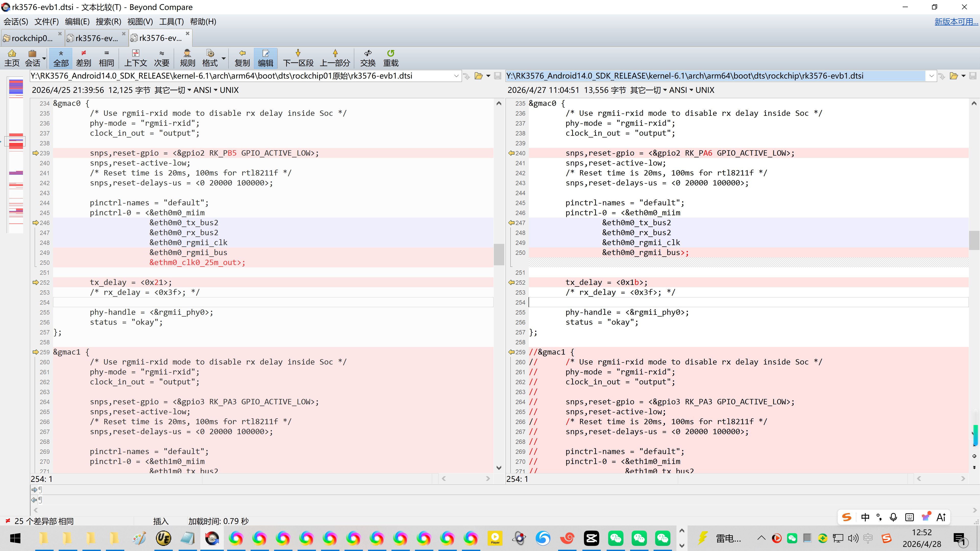
Task: Expand the left file path dropdown
Action: tap(456, 76)
